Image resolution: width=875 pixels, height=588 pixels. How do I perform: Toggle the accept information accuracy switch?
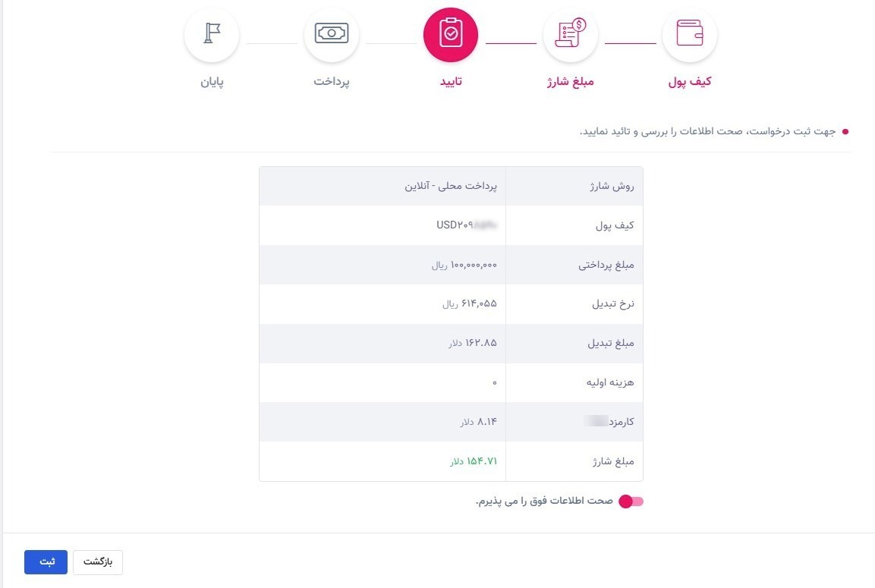(x=631, y=502)
